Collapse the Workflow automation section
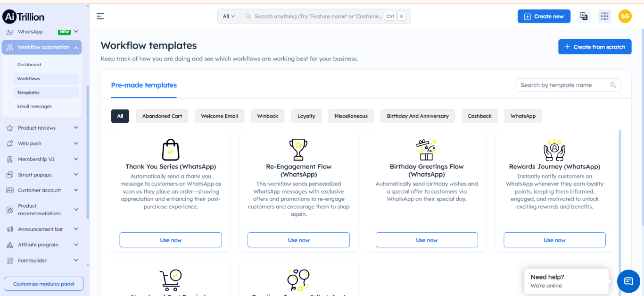644x296 pixels. tap(77, 47)
